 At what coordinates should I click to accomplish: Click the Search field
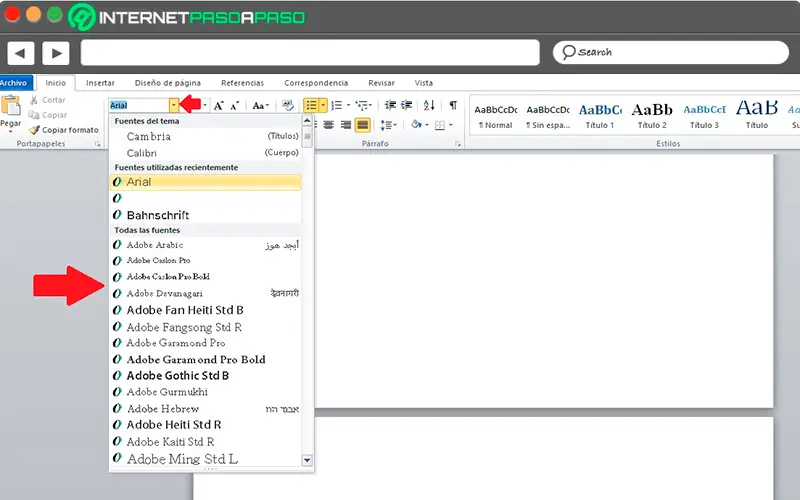tap(671, 52)
